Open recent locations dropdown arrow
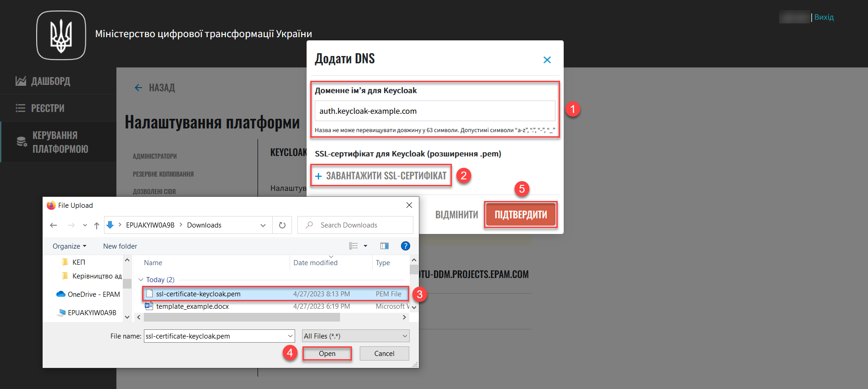The height and width of the screenshot is (389, 868). (85, 225)
